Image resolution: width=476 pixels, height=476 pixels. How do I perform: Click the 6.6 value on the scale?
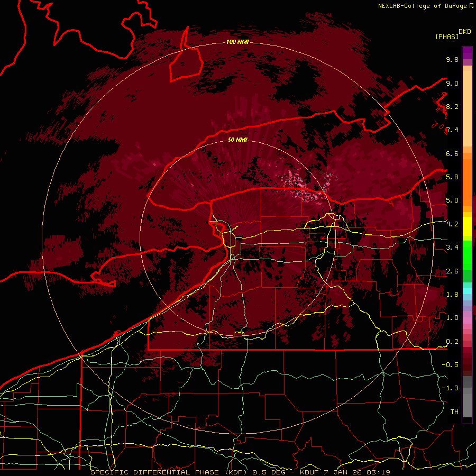[452, 153]
